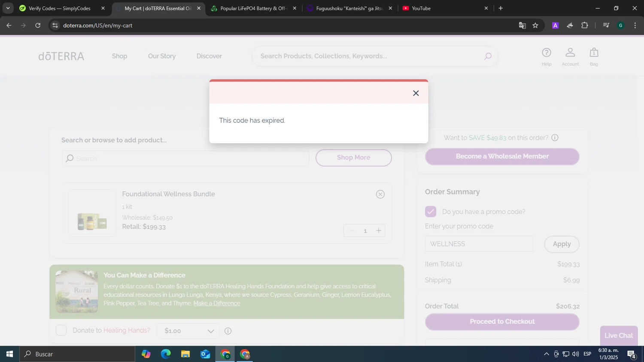Screen dimensions: 644x362
Task: Click the purple A extension icon
Action: (555, 25)
